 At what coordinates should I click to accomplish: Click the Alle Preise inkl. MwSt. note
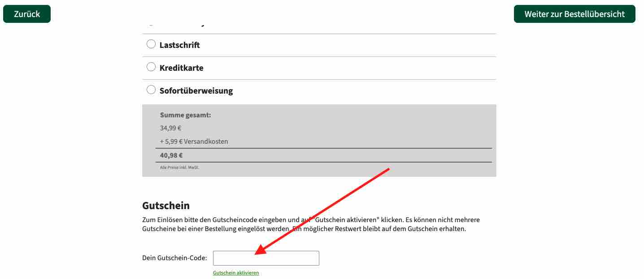pos(179,167)
